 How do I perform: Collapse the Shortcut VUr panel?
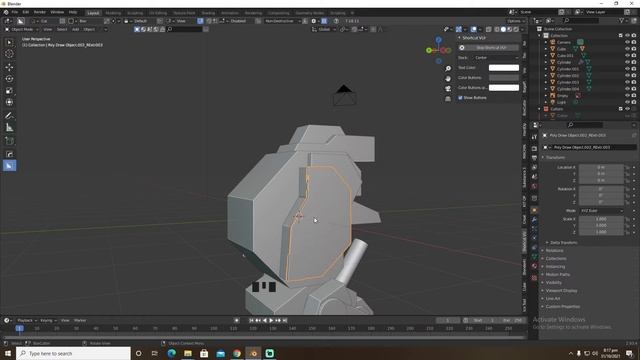(x=459, y=38)
